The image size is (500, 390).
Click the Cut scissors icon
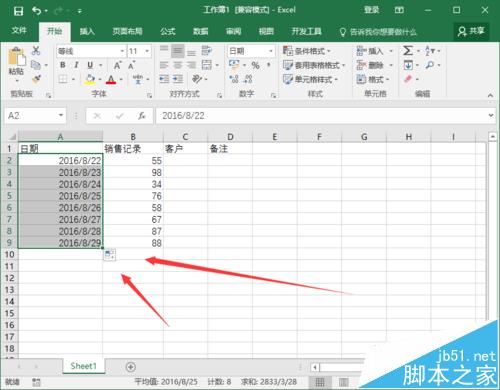pyautogui.click(x=36, y=51)
